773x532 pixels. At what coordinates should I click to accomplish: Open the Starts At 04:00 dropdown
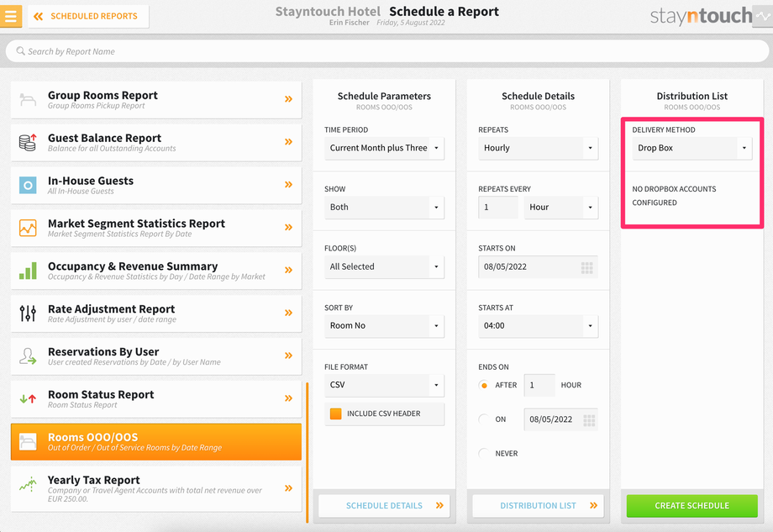pos(538,326)
